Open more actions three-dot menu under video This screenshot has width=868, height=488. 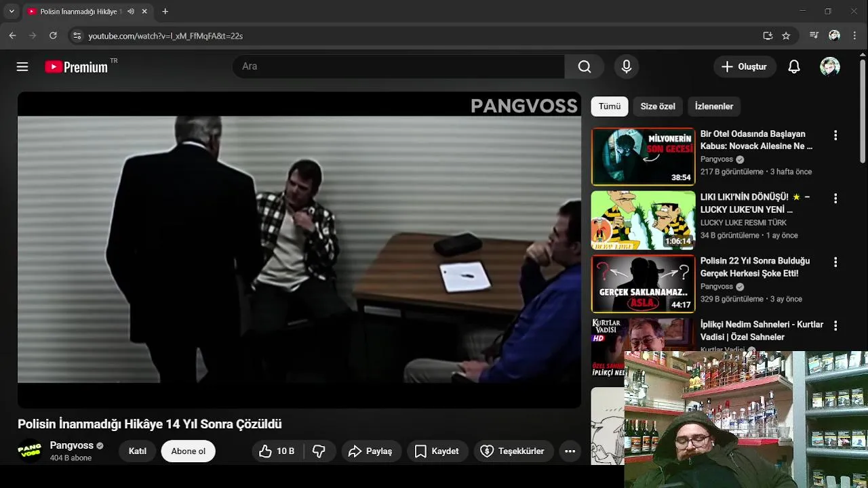(x=570, y=451)
